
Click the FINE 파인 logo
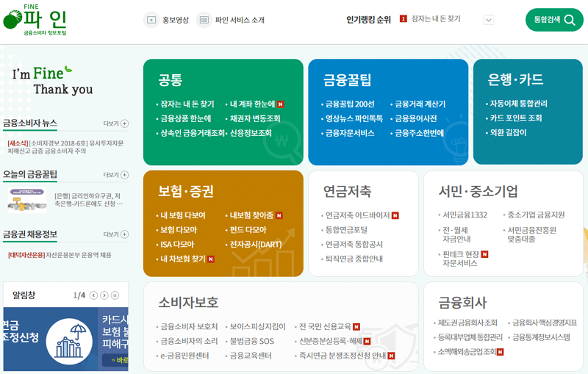pyautogui.click(x=35, y=20)
